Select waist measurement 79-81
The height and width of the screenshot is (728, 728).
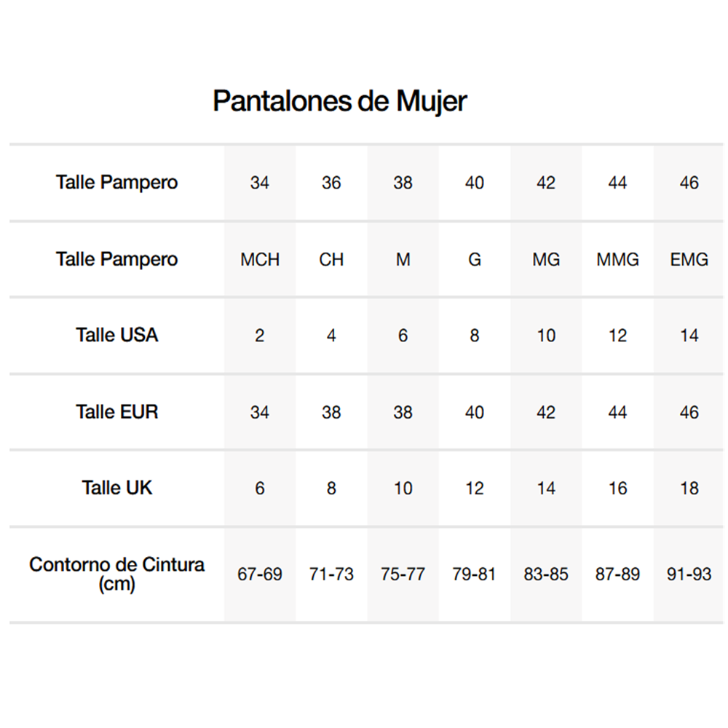click(x=474, y=574)
